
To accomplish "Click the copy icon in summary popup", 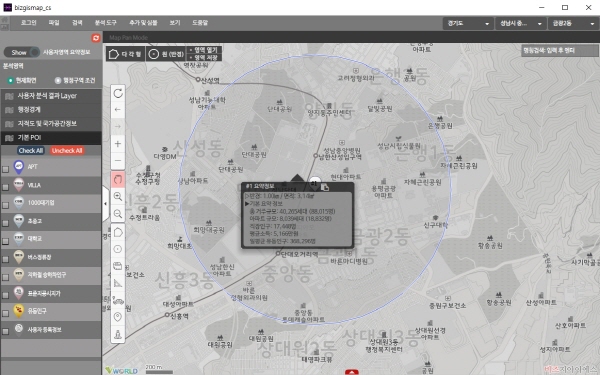I will [x=324, y=187].
